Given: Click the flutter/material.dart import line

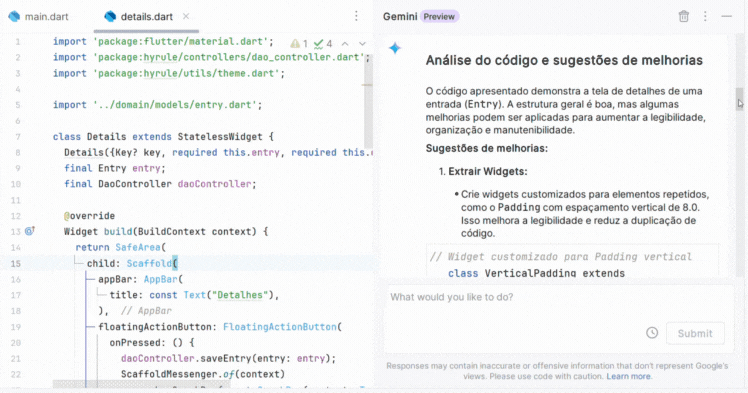Looking at the screenshot, I should tap(163, 41).
